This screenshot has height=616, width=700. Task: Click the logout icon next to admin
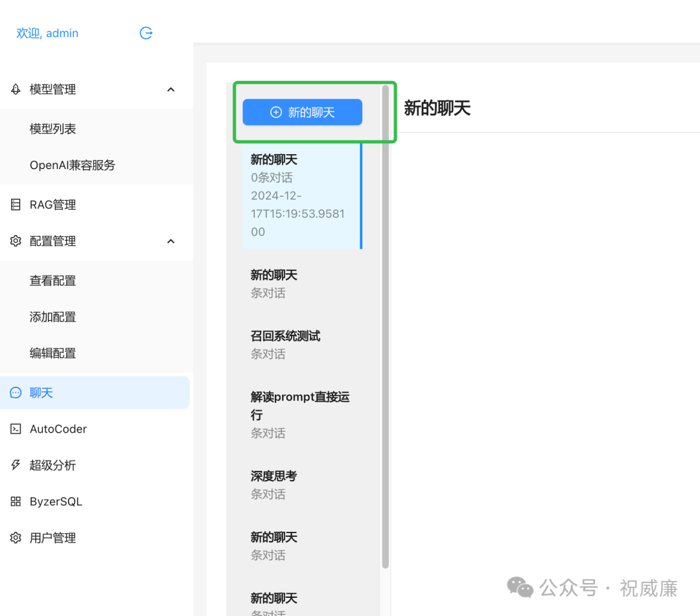146,33
